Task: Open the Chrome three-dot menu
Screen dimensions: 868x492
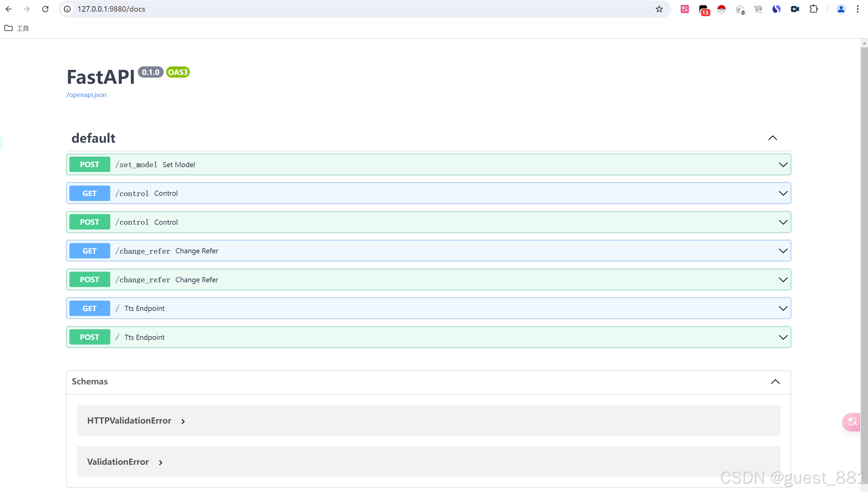Action: (x=858, y=9)
